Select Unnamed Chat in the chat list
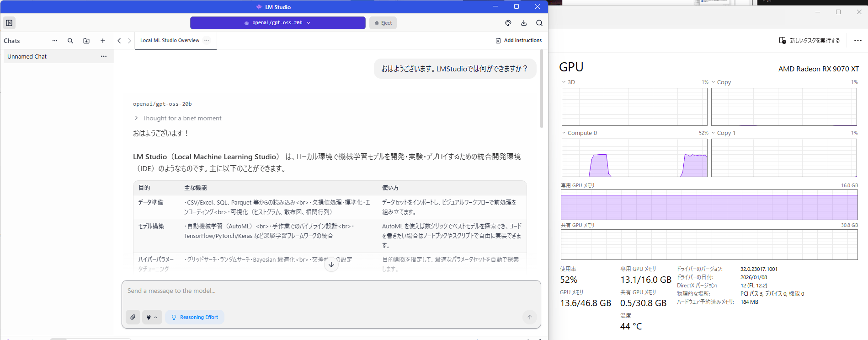The image size is (868, 340). tap(27, 57)
